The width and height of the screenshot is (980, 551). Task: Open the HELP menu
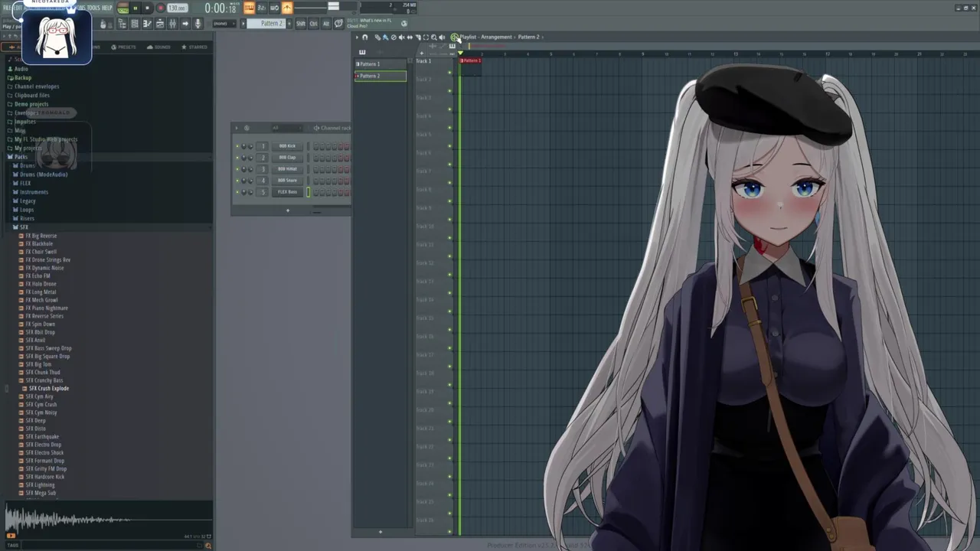tap(106, 8)
